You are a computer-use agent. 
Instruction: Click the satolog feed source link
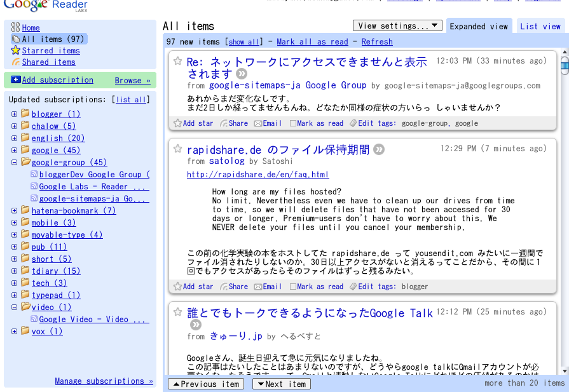click(227, 161)
